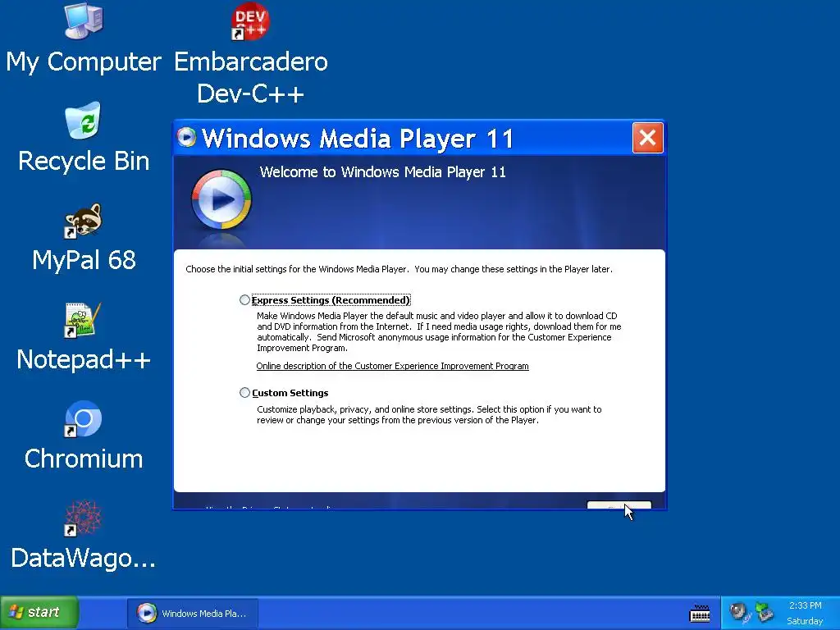This screenshot has height=630, width=840.
Task: Close the Windows Media Player 11 dialog
Action: pyautogui.click(x=647, y=138)
